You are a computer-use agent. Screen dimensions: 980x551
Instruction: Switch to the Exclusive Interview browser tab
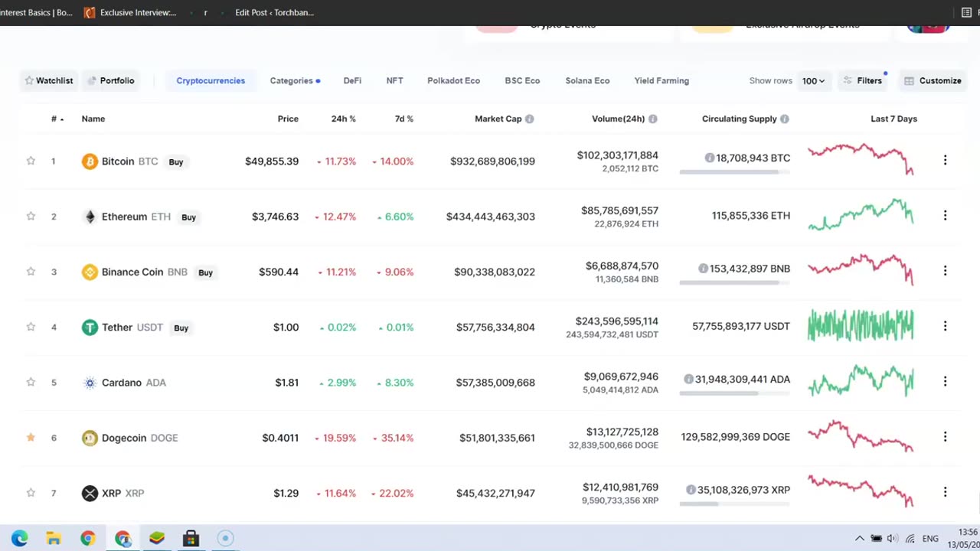130,12
